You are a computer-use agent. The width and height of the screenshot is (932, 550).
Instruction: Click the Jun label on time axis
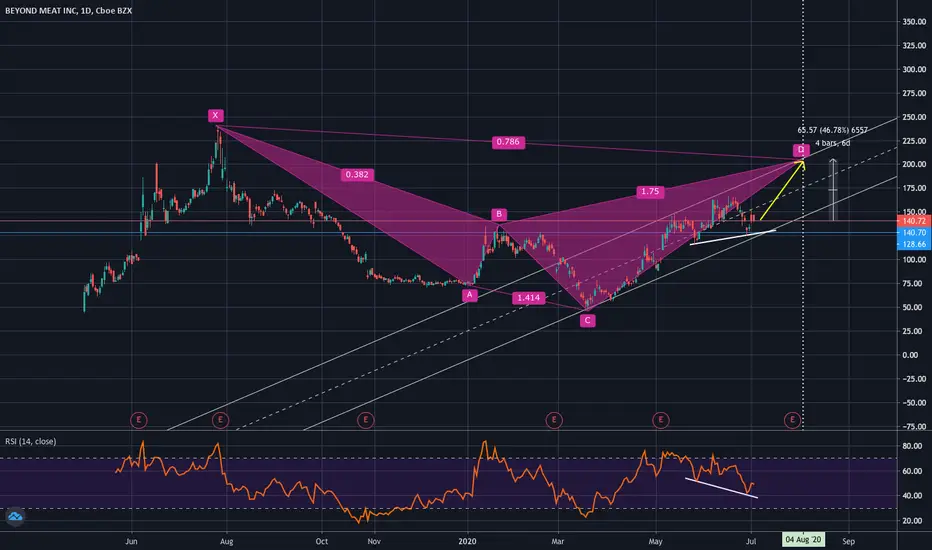[x=131, y=541]
